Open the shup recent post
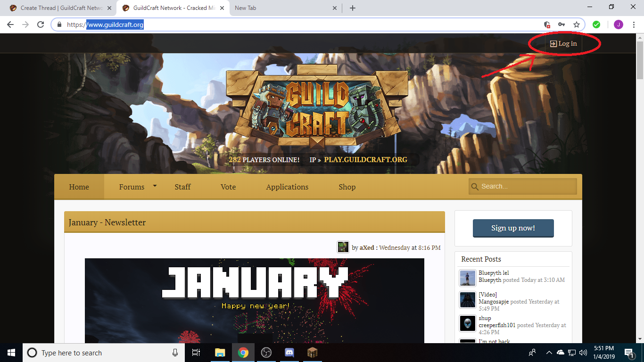The image size is (644, 362). pyautogui.click(x=485, y=318)
